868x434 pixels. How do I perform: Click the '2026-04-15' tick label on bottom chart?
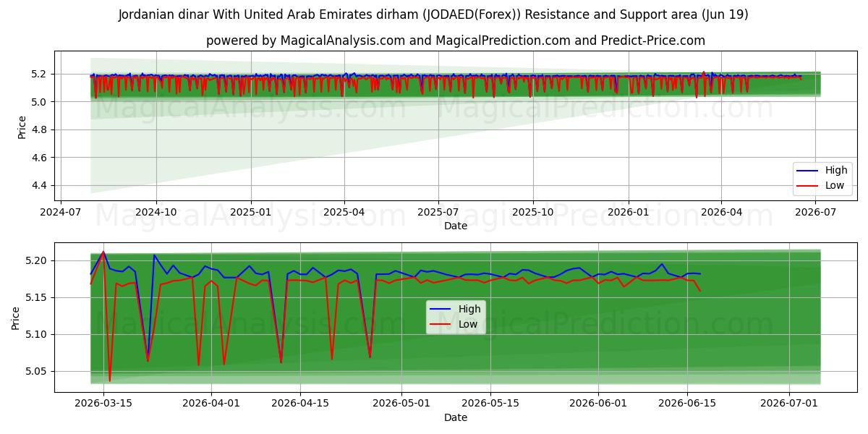coord(300,404)
